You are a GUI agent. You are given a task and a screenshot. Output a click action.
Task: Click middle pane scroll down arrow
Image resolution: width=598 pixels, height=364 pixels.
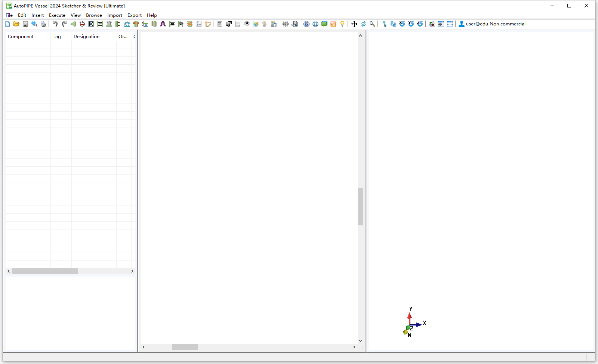click(x=360, y=340)
